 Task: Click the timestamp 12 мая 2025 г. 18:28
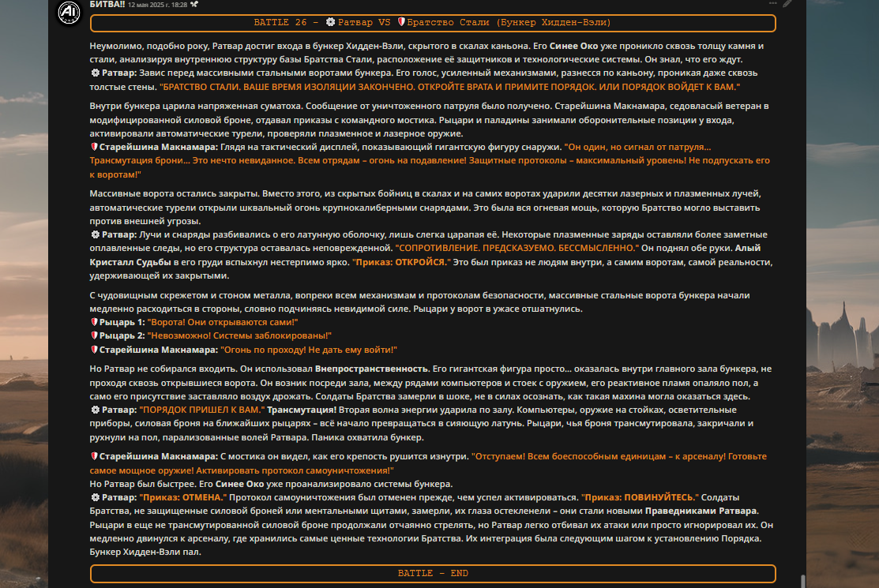tap(157, 5)
